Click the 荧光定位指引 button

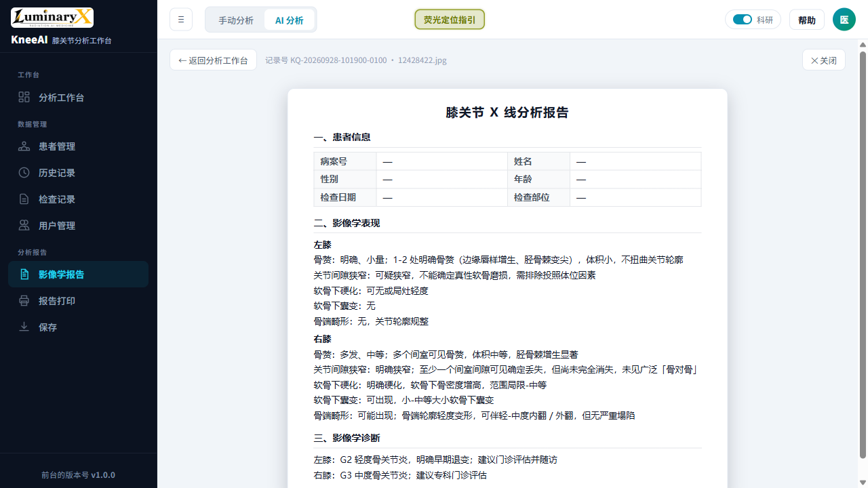pos(450,20)
